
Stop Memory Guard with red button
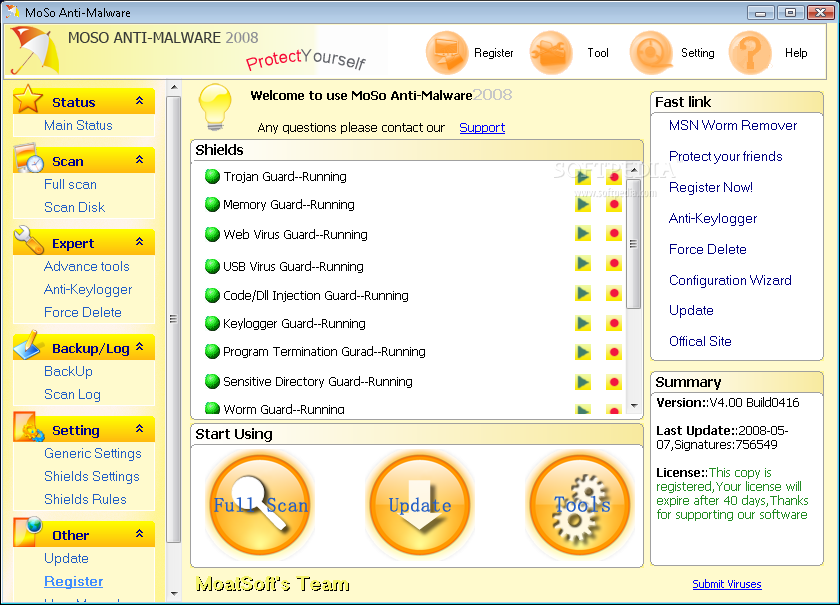[x=614, y=204]
